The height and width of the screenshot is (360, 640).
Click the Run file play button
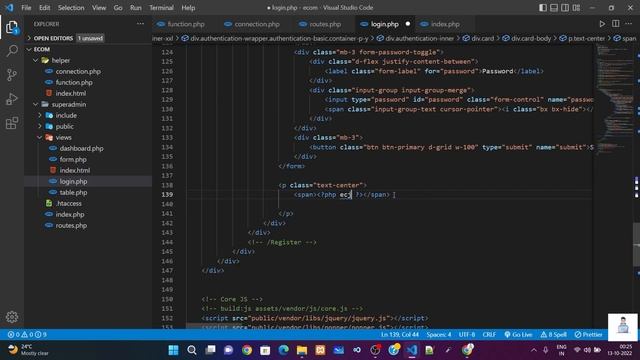(602, 24)
